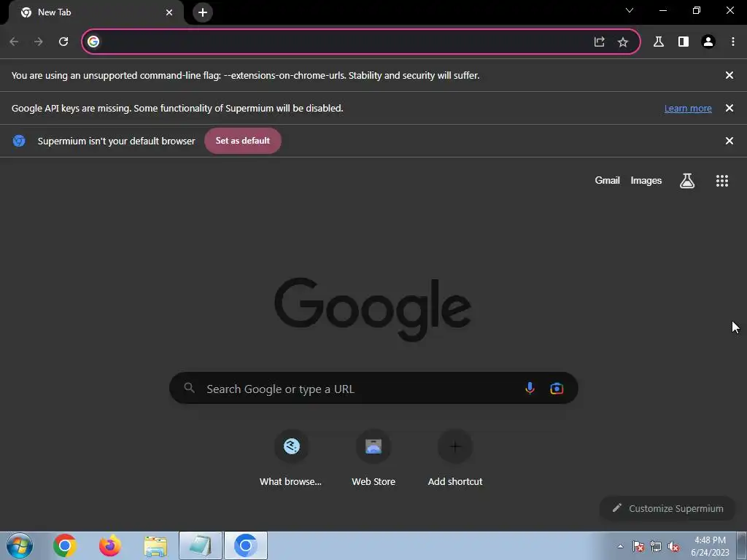Open Images link

click(x=646, y=181)
